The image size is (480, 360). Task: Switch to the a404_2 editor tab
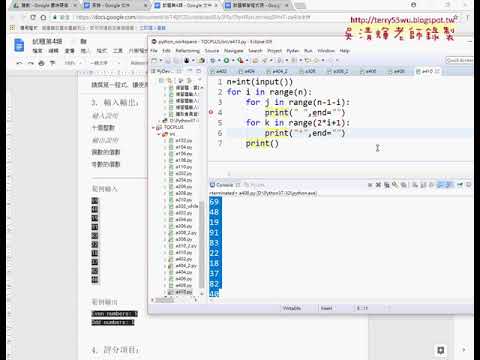[277, 71]
